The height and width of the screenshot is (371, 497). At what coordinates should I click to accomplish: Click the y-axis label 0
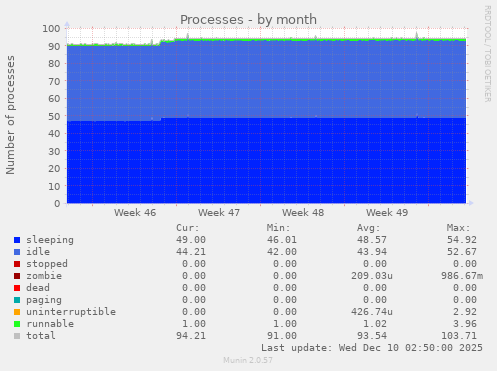click(58, 204)
